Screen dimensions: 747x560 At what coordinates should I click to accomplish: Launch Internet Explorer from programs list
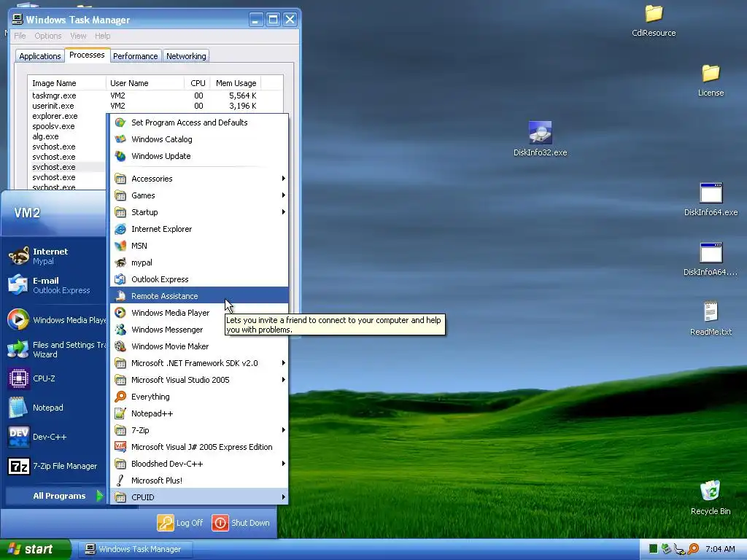(199, 229)
